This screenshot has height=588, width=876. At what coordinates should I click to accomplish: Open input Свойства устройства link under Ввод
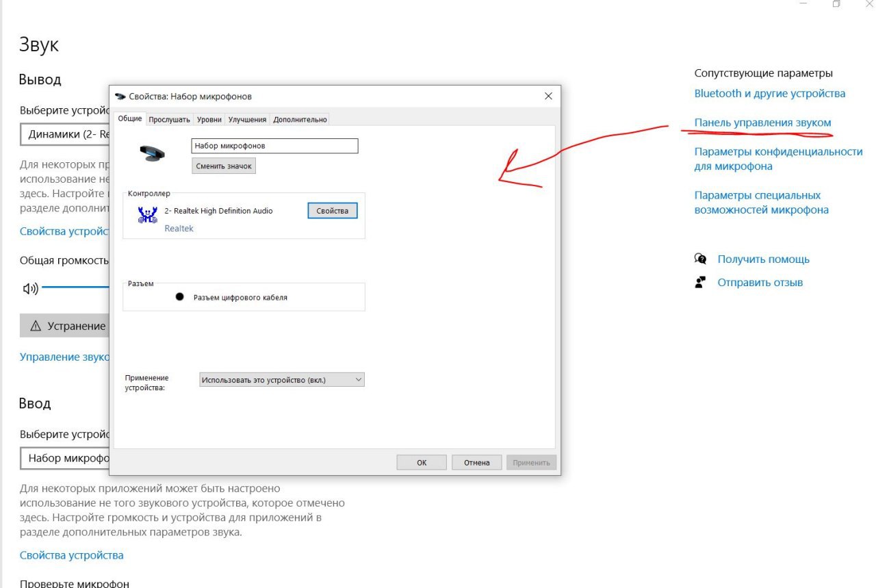[72, 555]
